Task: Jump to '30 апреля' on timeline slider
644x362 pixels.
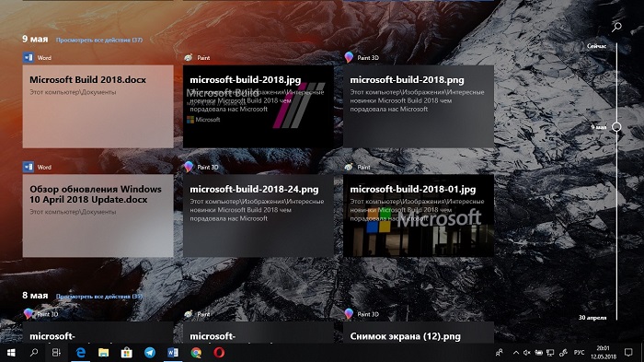Action: [592, 318]
